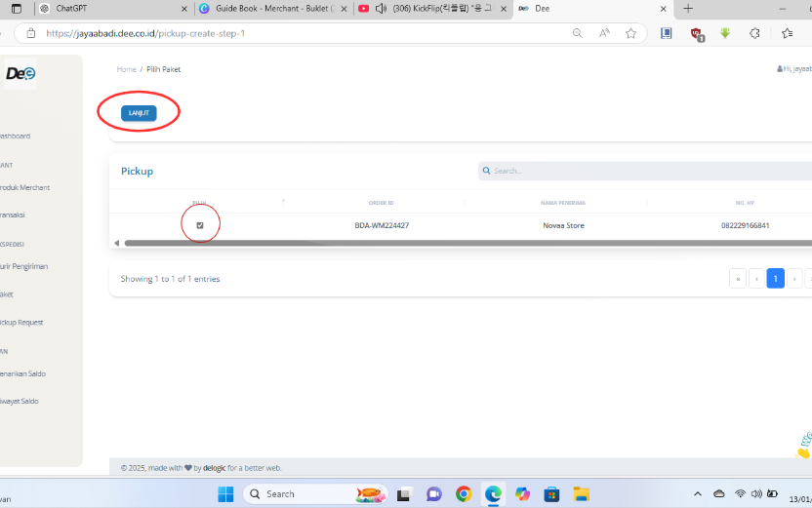Open the green download extension icon
The height and width of the screenshot is (508, 812).
click(725, 33)
